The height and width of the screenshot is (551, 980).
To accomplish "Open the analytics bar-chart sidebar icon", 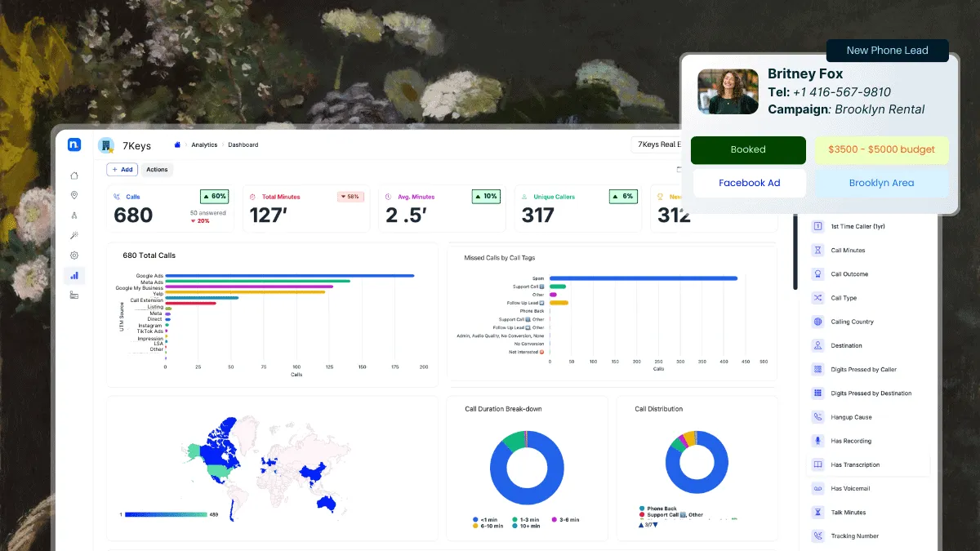I will point(74,276).
